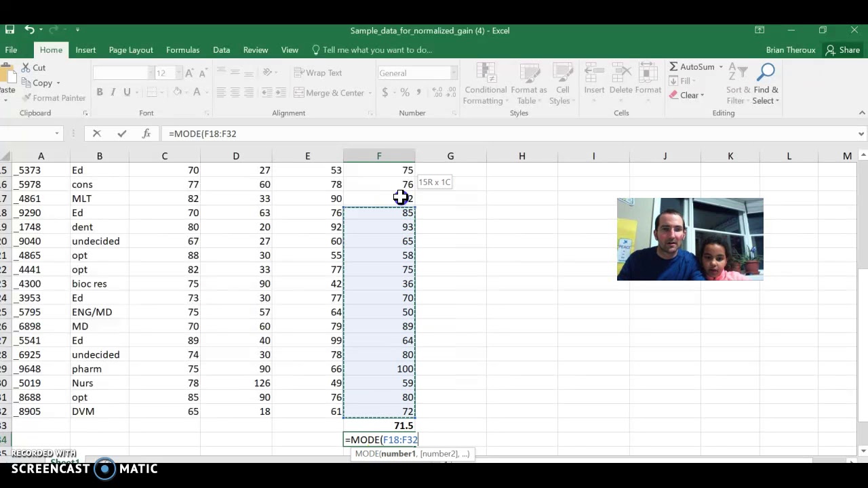Viewport: 868px width, 488px height.
Task: Decrease font size with the smaller A
Action: 204,73
